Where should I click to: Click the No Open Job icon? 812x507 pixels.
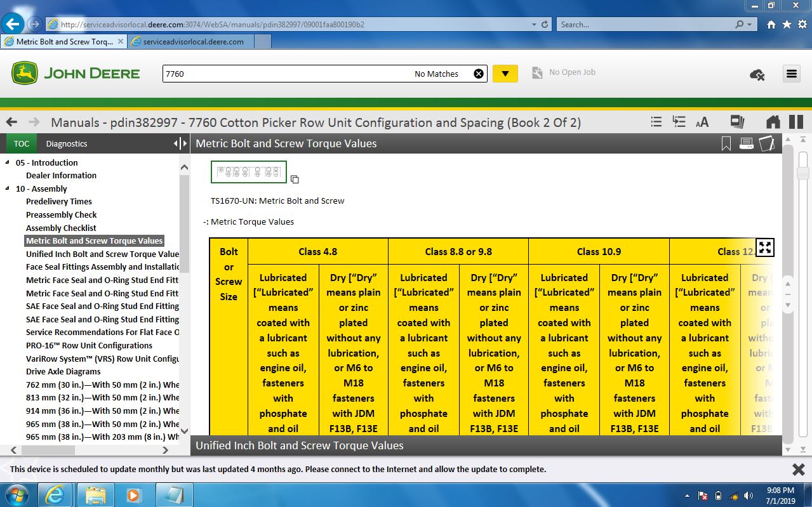pos(537,73)
